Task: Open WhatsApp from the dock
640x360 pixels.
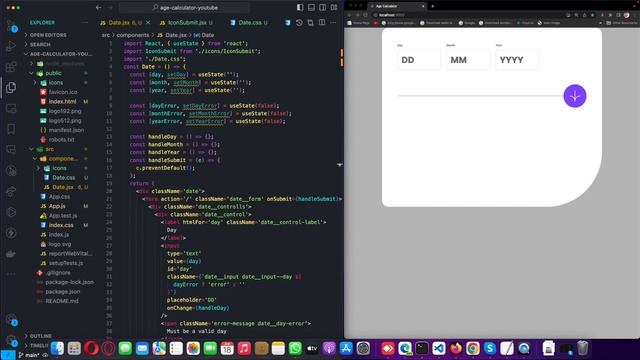Action: point(295,349)
